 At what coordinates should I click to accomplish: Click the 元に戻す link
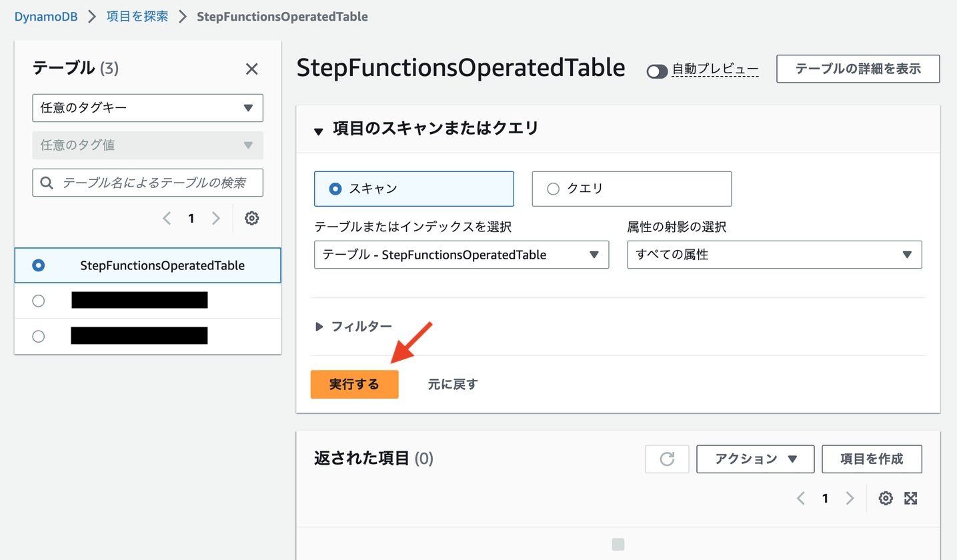(452, 384)
